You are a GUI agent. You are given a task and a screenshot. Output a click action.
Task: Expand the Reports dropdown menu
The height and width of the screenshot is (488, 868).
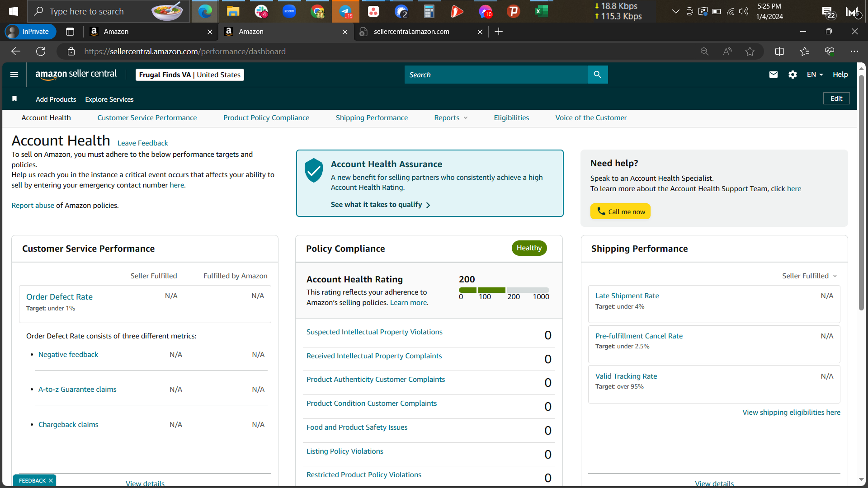click(x=451, y=118)
